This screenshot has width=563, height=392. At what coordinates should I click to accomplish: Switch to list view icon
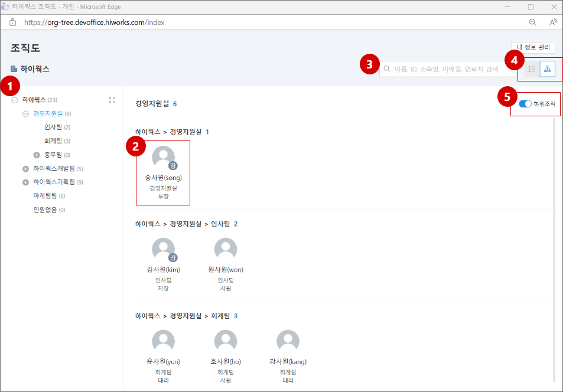[x=532, y=69]
